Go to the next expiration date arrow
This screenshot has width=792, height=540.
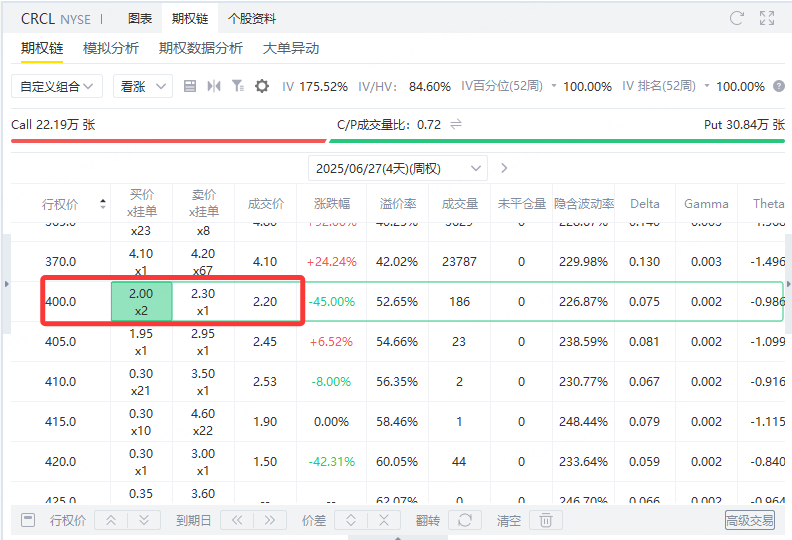(504, 168)
